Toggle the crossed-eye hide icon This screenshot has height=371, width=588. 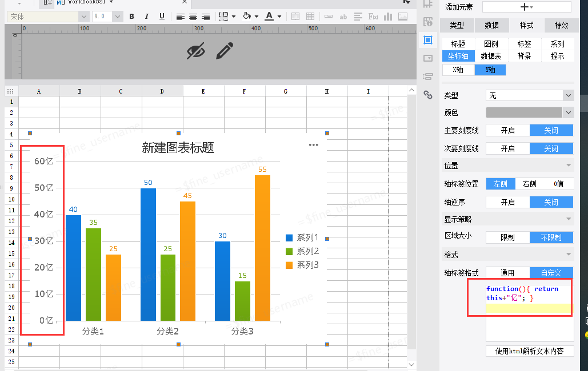[196, 51]
